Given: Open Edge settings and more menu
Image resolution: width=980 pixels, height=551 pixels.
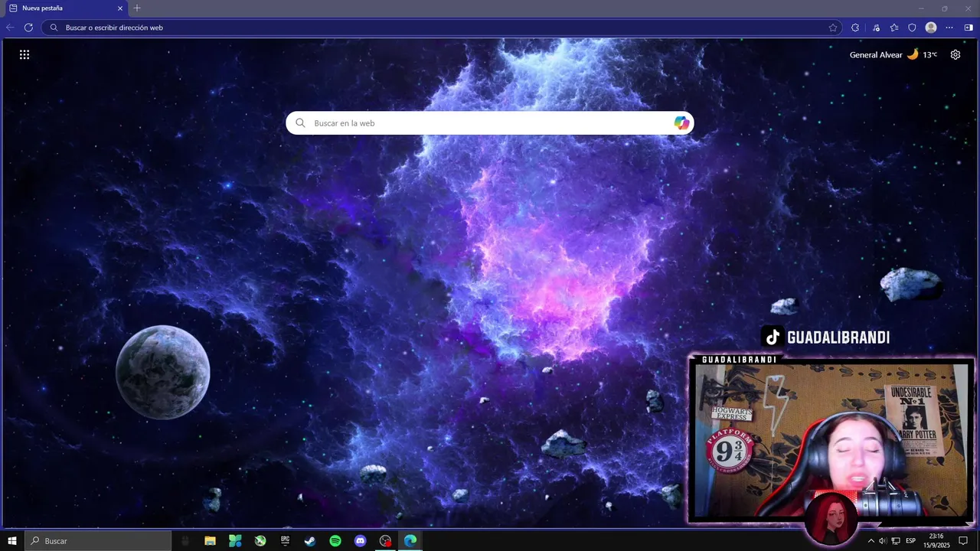Looking at the screenshot, I should tap(949, 28).
